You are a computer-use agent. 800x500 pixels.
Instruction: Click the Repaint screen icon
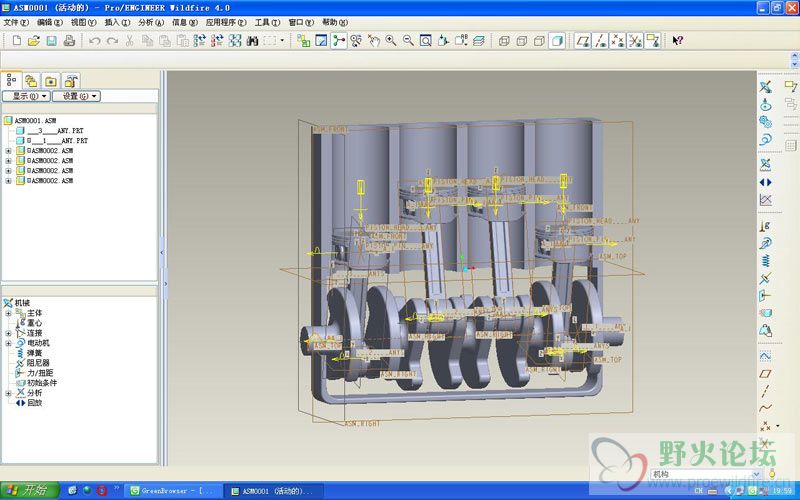click(x=321, y=40)
